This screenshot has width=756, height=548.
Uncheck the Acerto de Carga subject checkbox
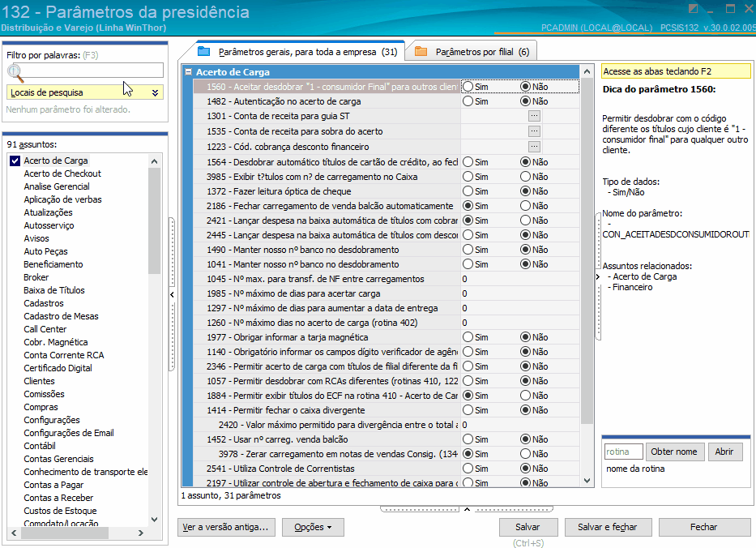(x=15, y=161)
